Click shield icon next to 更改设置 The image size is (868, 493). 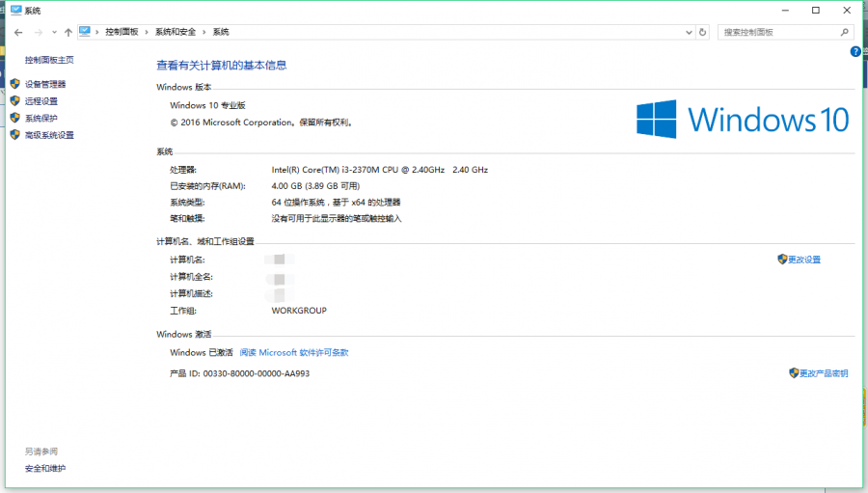pos(782,260)
